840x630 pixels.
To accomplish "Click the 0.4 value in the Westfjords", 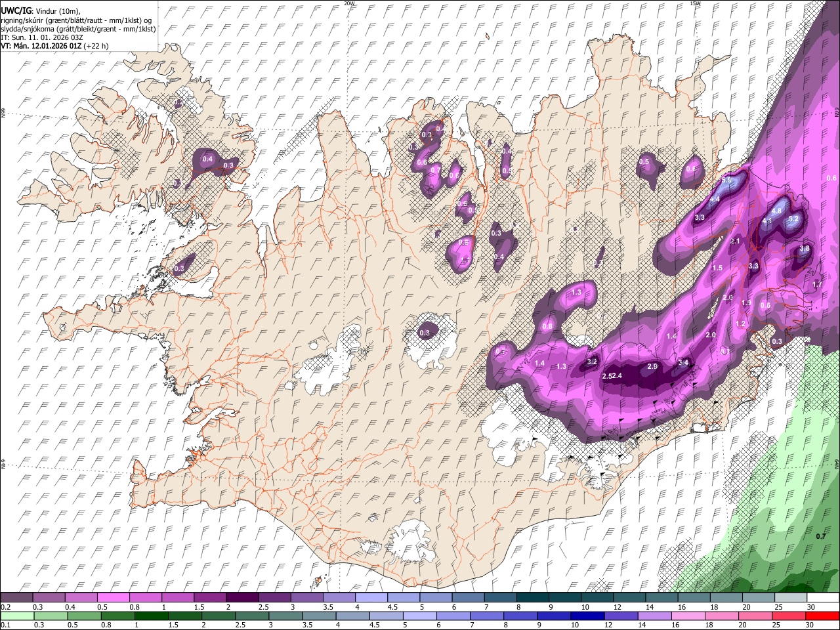I will (x=208, y=159).
